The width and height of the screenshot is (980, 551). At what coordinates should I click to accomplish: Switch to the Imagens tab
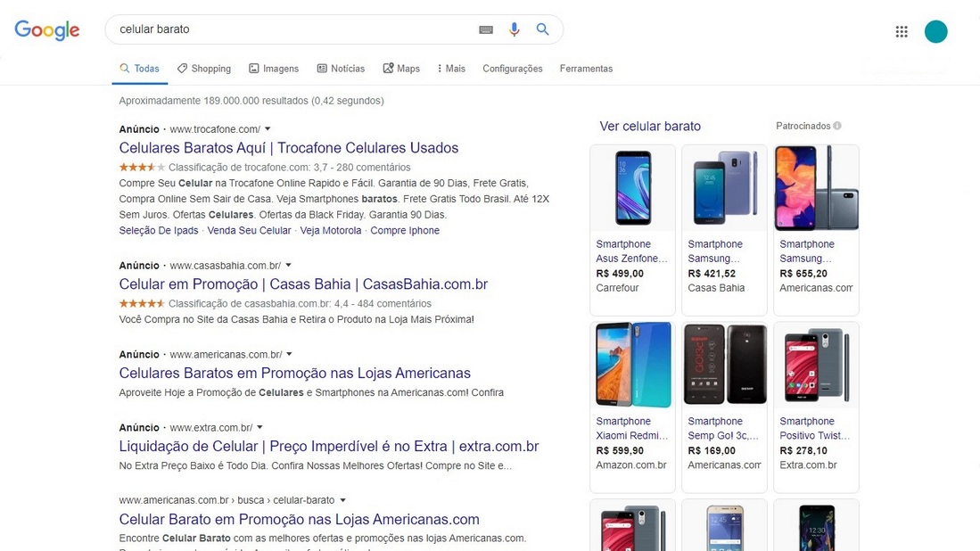[274, 69]
